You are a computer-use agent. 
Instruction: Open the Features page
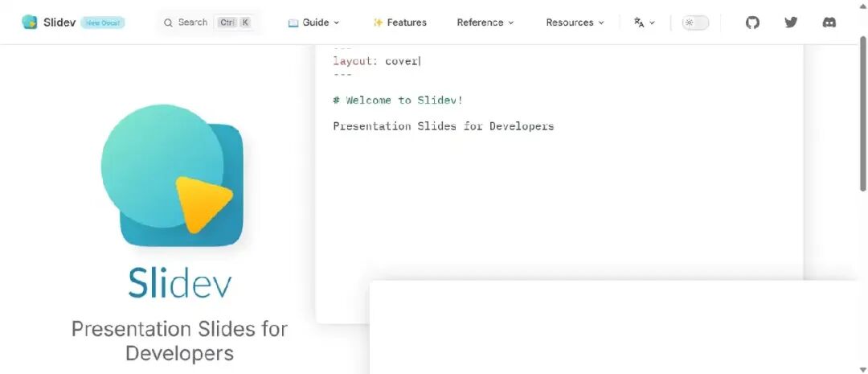399,23
